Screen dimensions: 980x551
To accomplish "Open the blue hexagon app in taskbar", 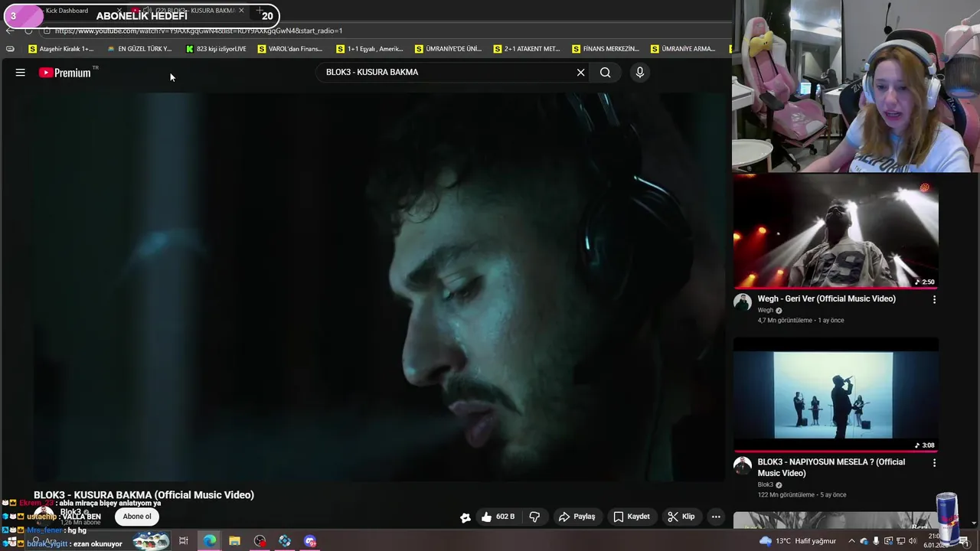I will (285, 541).
